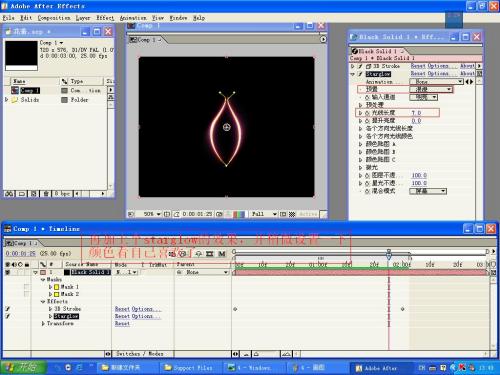Open the Full resolution dropdown in viewer
Image resolution: width=500 pixels, height=375 pixels.
tap(264, 214)
